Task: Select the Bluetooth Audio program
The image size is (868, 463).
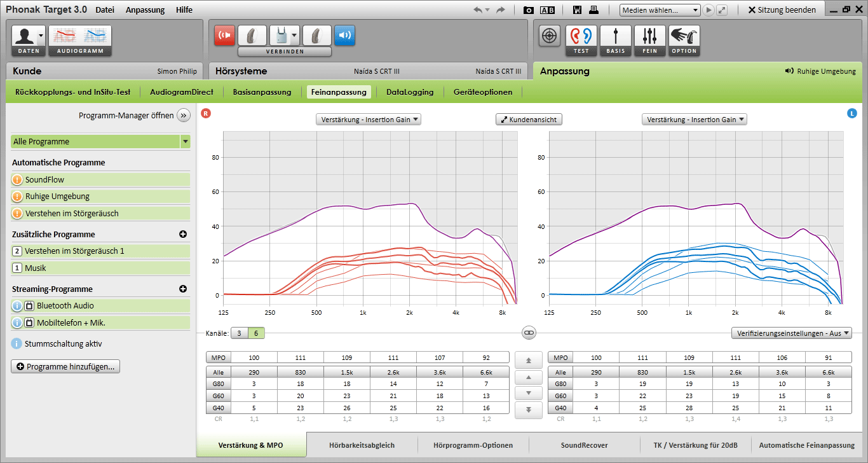Action: pos(100,305)
